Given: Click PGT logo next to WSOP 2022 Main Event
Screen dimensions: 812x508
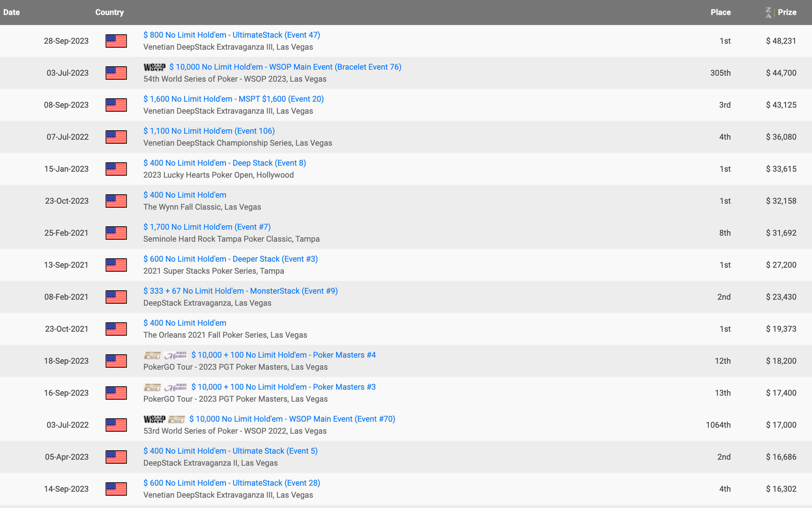Looking at the screenshot, I should coord(177,419).
